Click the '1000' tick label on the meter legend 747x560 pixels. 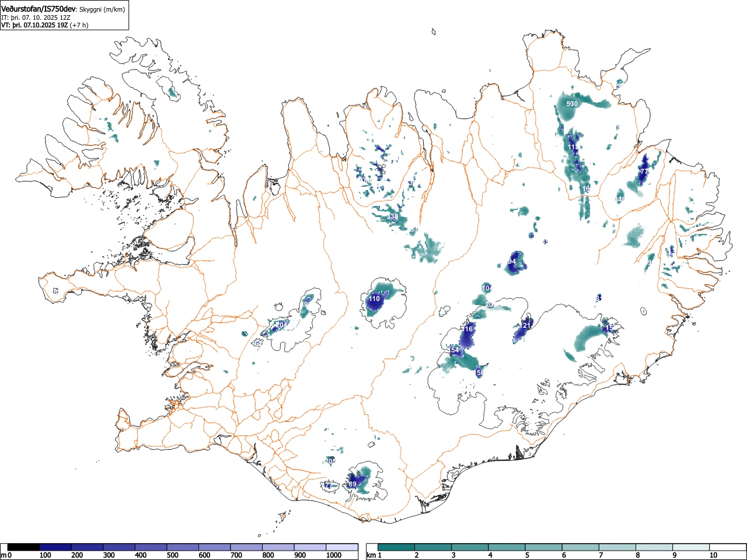click(334, 555)
